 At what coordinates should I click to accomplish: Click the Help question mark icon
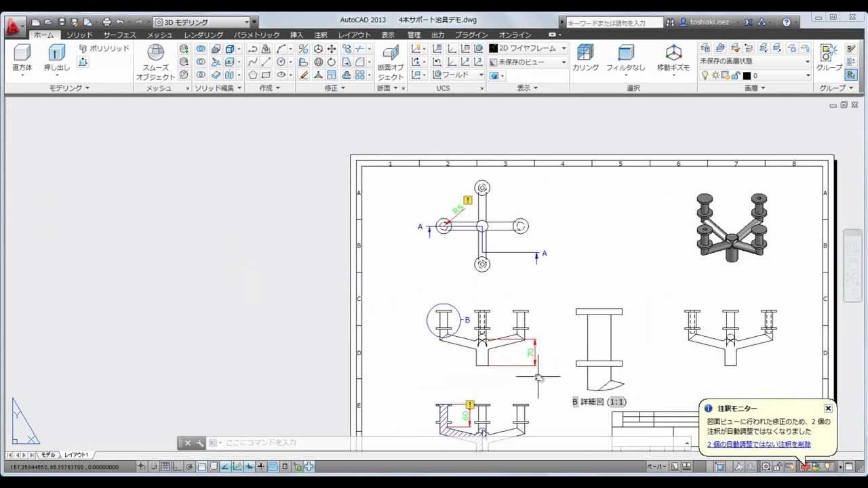(x=786, y=22)
